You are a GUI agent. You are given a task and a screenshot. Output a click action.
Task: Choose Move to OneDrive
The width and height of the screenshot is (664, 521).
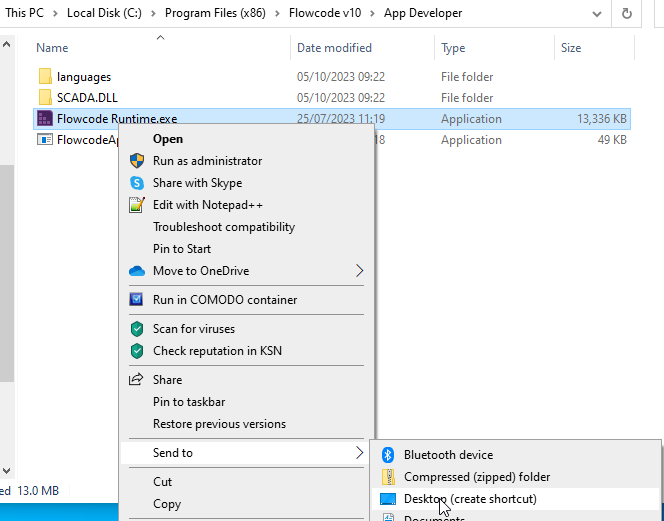tap(247, 271)
